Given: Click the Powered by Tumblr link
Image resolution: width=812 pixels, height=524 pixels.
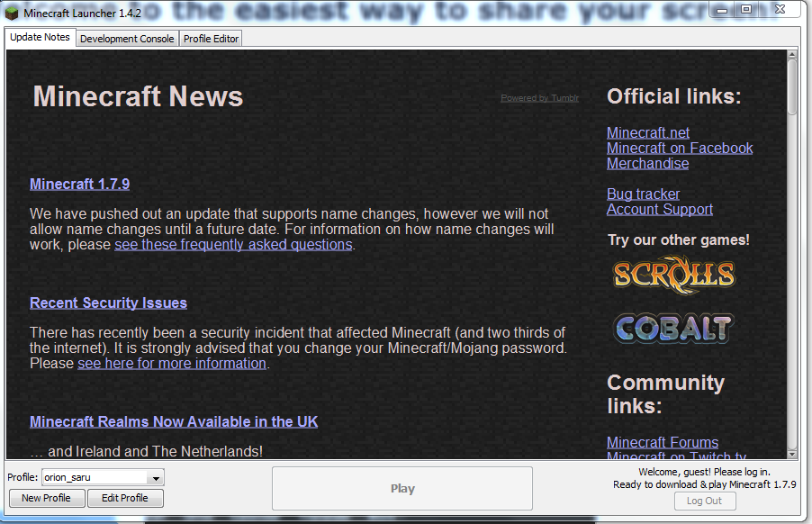Looking at the screenshot, I should pos(539,98).
